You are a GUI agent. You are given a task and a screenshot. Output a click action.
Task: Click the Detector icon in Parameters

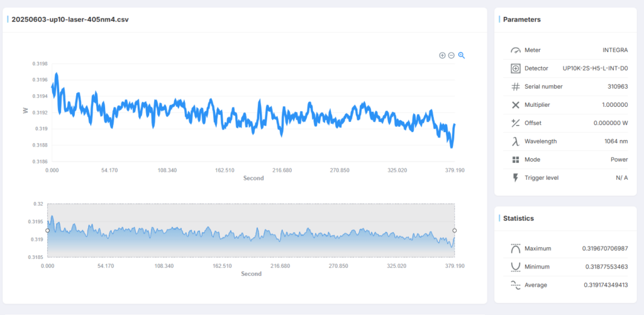point(516,69)
